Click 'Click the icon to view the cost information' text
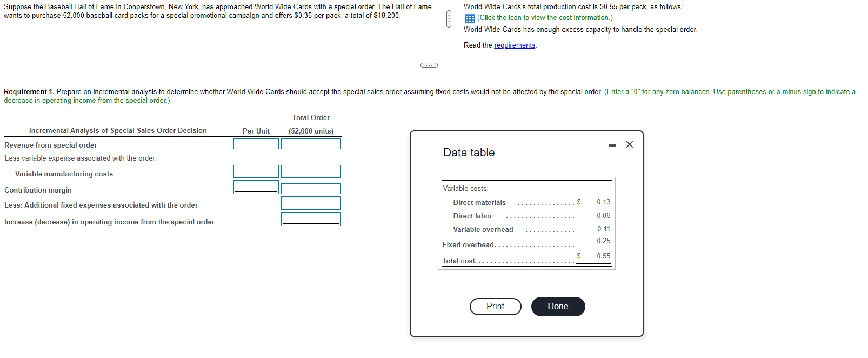 tap(545, 18)
